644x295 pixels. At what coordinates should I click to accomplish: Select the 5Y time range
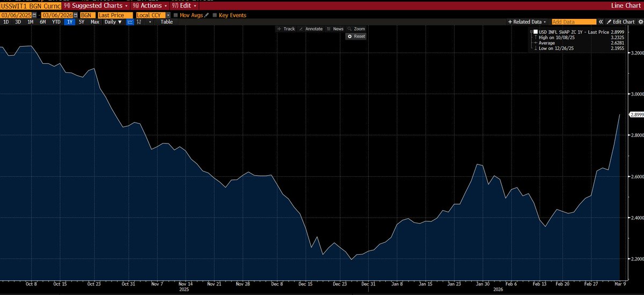click(82, 21)
